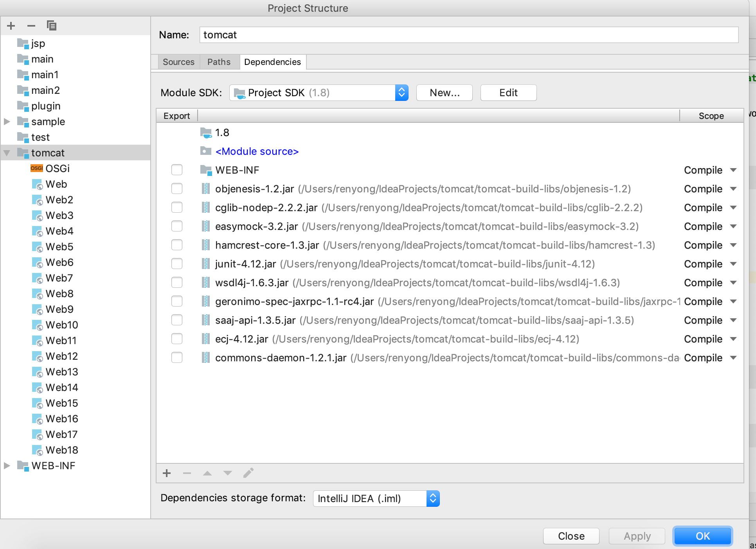Toggle export checkbox for junit-4.12.jar
The height and width of the screenshot is (549, 756).
coord(177,264)
